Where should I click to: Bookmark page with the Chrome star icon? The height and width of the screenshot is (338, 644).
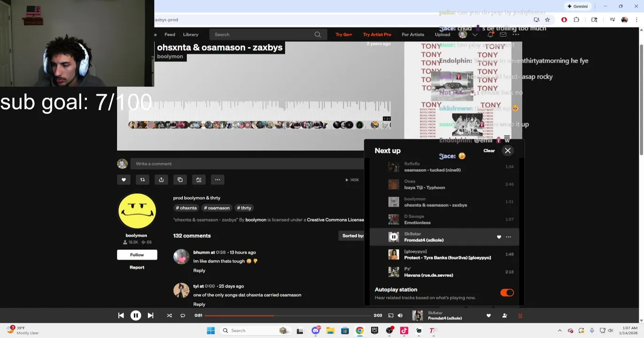point(547,20)
